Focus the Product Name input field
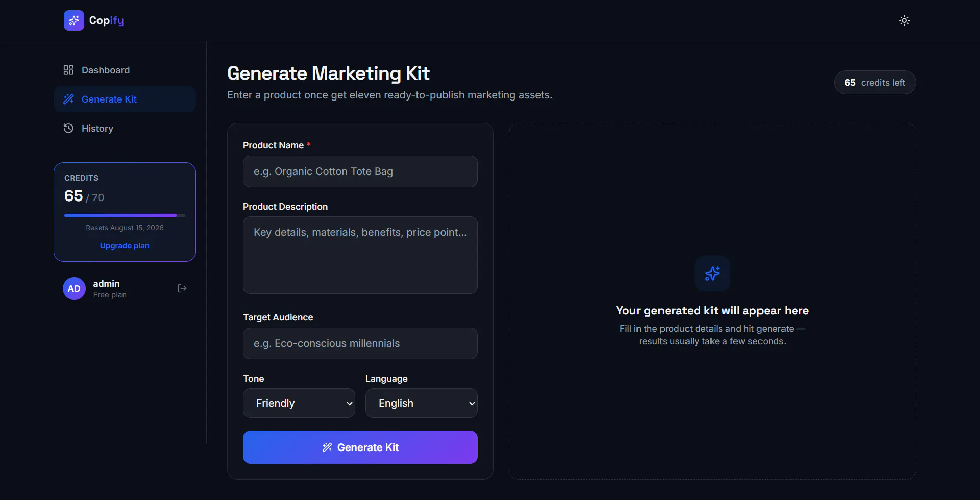Viewport: 980px width, 500px height. [360, 171]
